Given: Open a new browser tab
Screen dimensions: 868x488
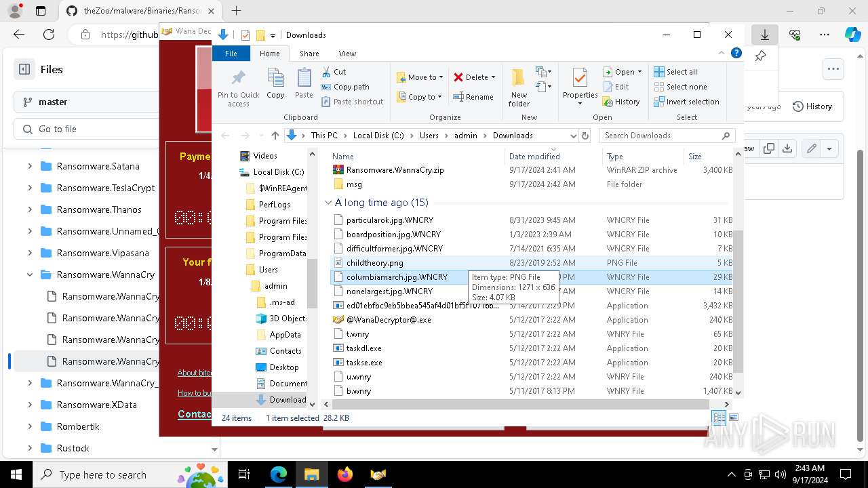Looking at the screenshot, I should [x=237, y=11].
